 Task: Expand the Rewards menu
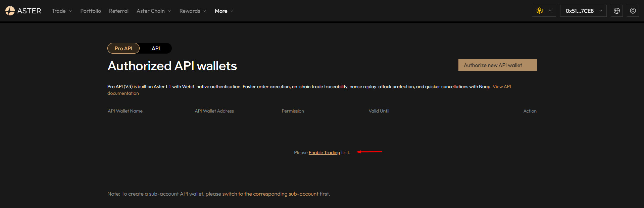click(193, 11)
